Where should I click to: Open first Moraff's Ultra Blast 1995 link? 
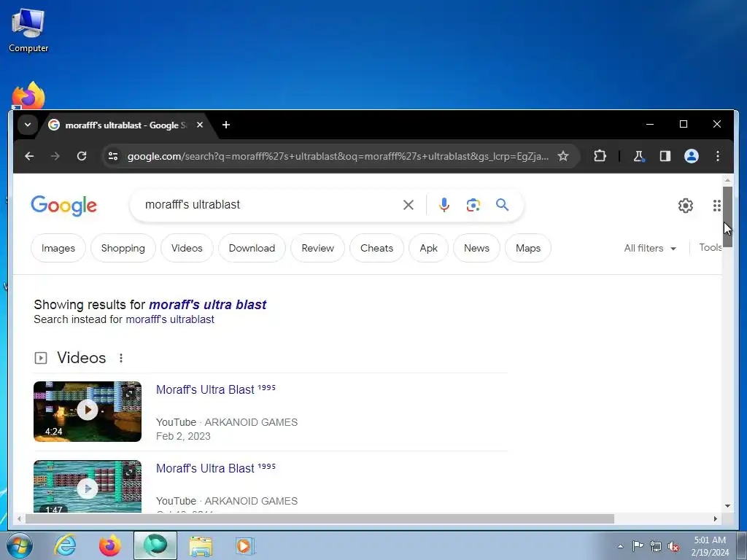click(215, 389)
